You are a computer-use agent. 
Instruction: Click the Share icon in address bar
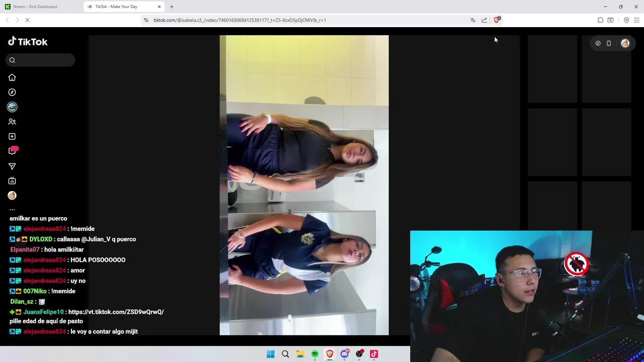click(484, 20)
